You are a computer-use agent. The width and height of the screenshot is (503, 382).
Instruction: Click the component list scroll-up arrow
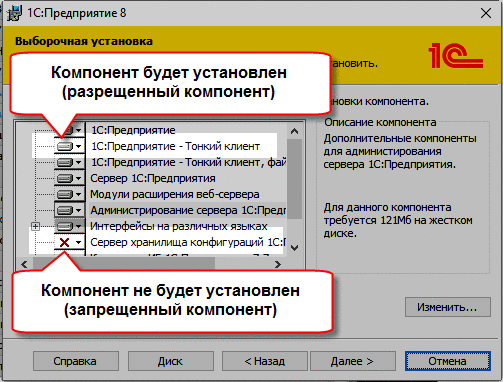[x=294, y=131]
